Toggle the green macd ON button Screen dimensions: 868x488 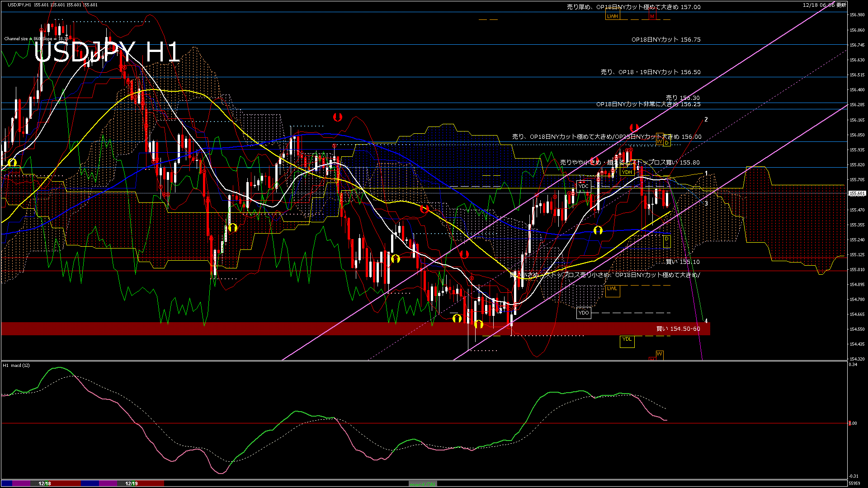[x=423, y=484]
